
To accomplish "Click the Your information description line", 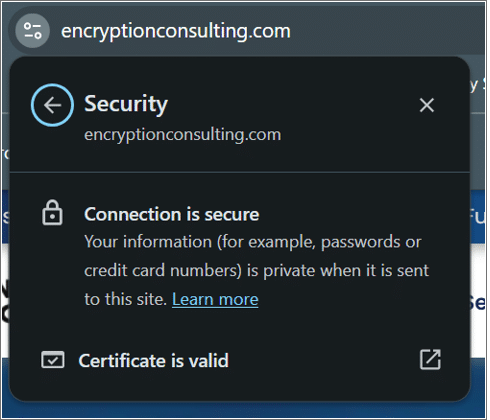I will (253, 242).
